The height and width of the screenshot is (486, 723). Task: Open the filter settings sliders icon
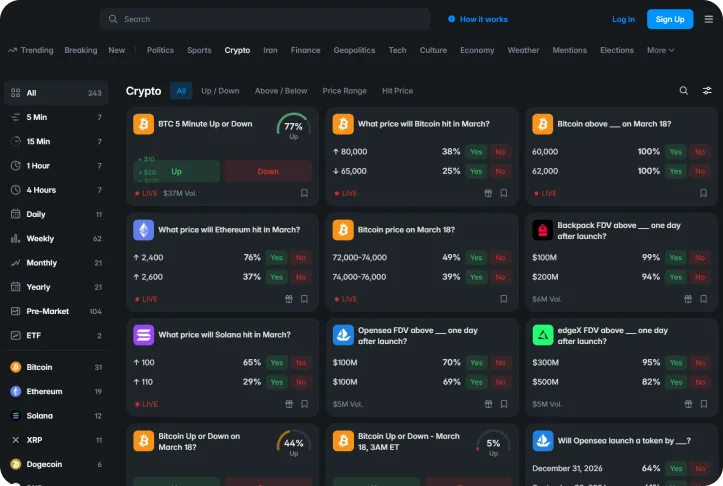[707, 90]
